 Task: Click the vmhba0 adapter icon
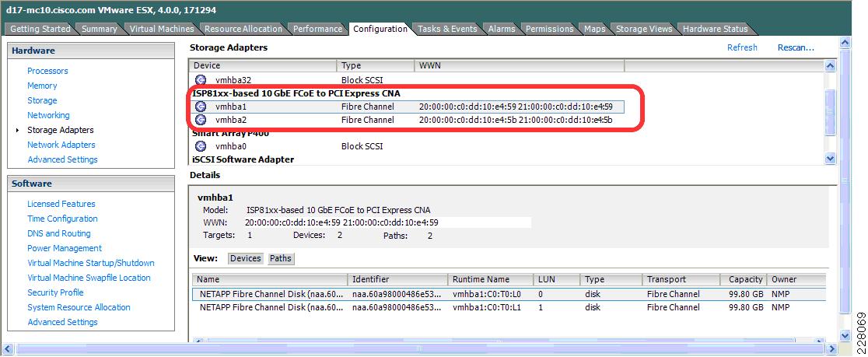201,146
